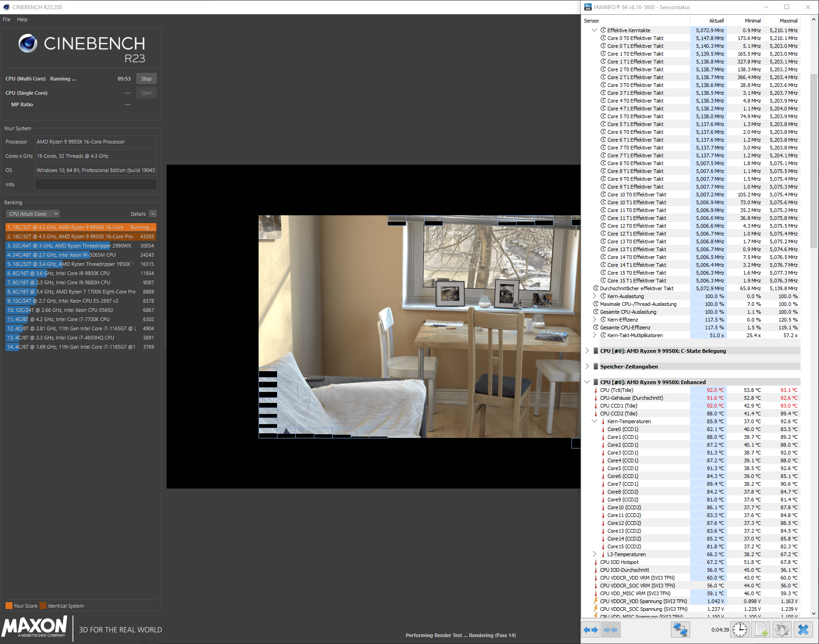Collapse the AMD Ryzen 9 9950X: Enhanced section
This screenshot has height=644, width=819.
(587, 382)
